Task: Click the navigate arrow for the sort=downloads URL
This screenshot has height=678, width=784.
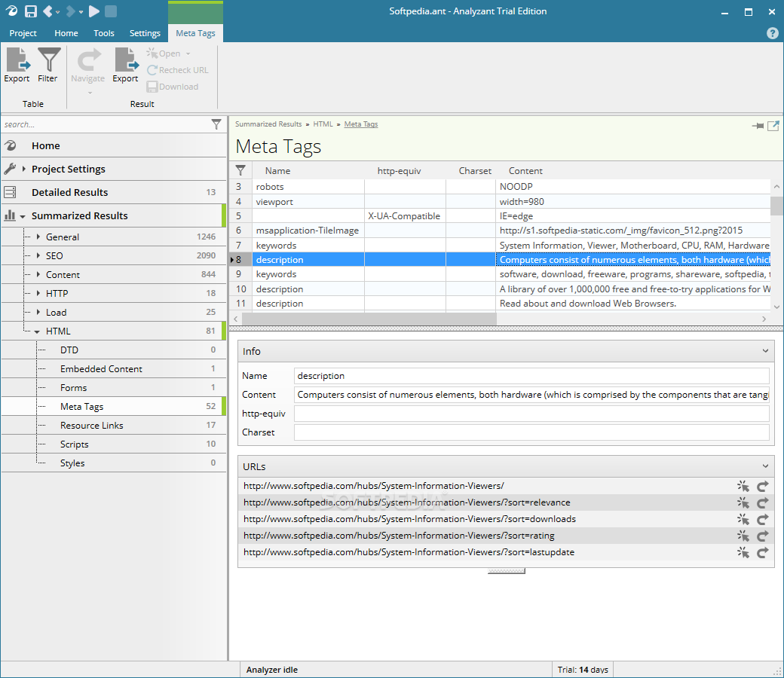Action: click(x=762, y=519)
